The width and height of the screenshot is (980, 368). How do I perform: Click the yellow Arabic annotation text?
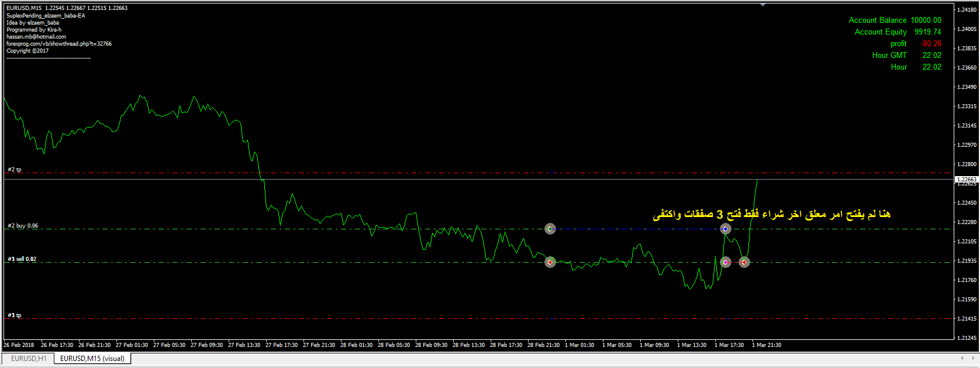point(771,215)
